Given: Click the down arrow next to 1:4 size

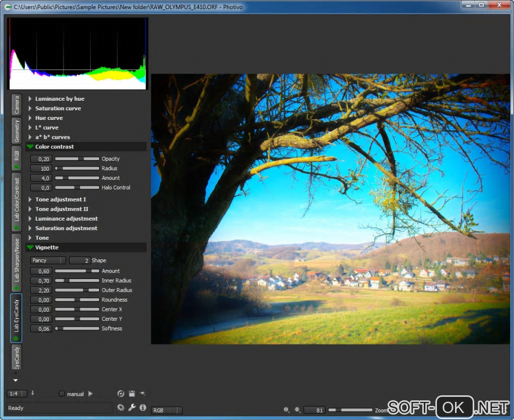Looking at the screenshot, I should point(32,393).
